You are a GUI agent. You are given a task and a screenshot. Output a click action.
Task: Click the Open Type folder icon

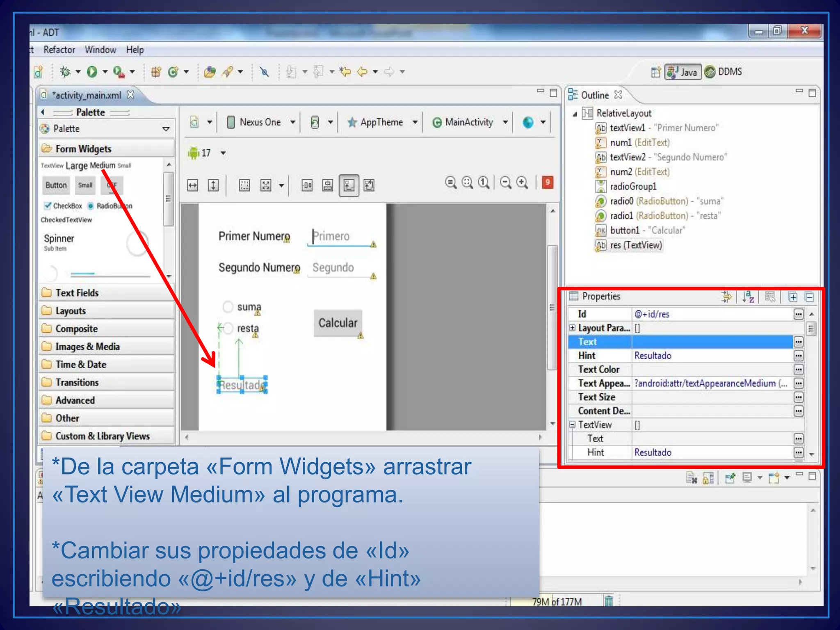(x=210, y=72)
